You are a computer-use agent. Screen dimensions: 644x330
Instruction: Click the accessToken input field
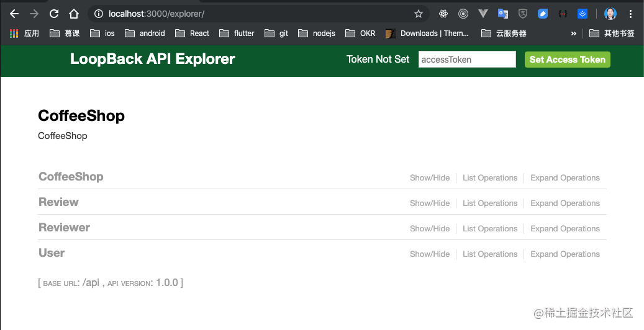(467, 59)
